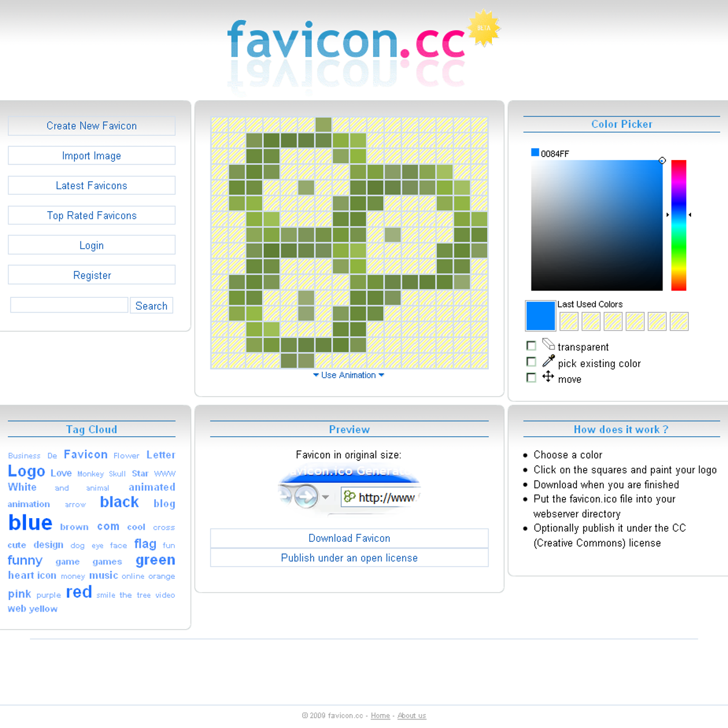Click the rainbow hue slider bar

click(679, 225)
